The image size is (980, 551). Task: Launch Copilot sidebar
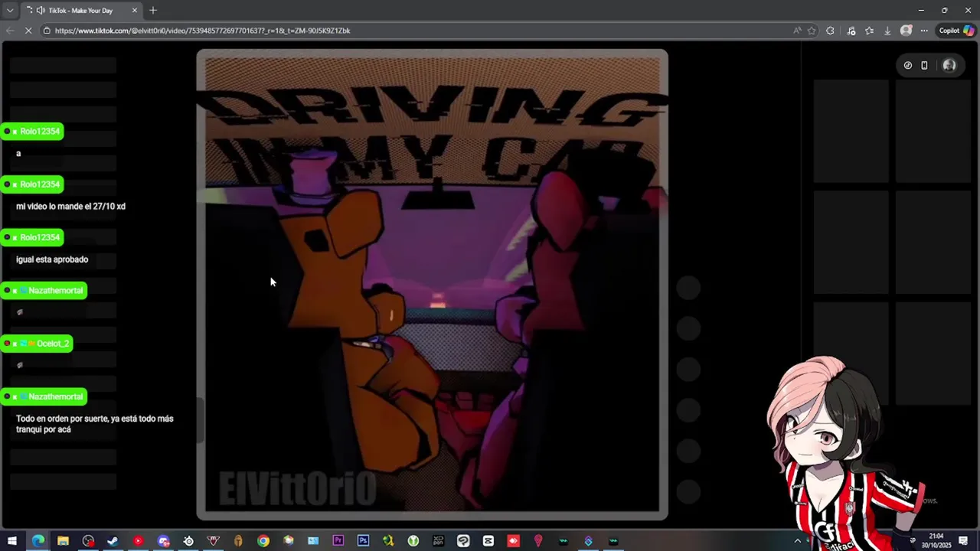[957, 31]
